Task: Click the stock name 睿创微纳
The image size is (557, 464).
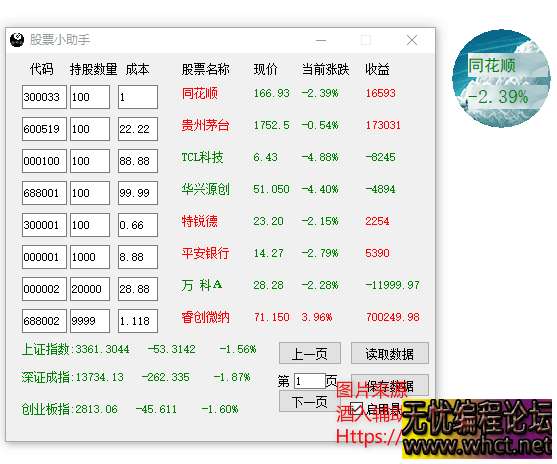Action: [205, 317]
